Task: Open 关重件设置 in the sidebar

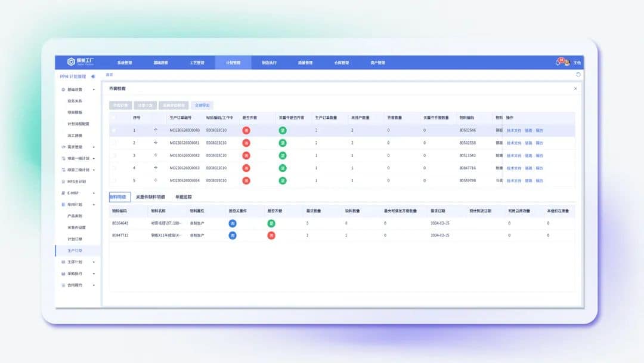Action: point(77,227)
